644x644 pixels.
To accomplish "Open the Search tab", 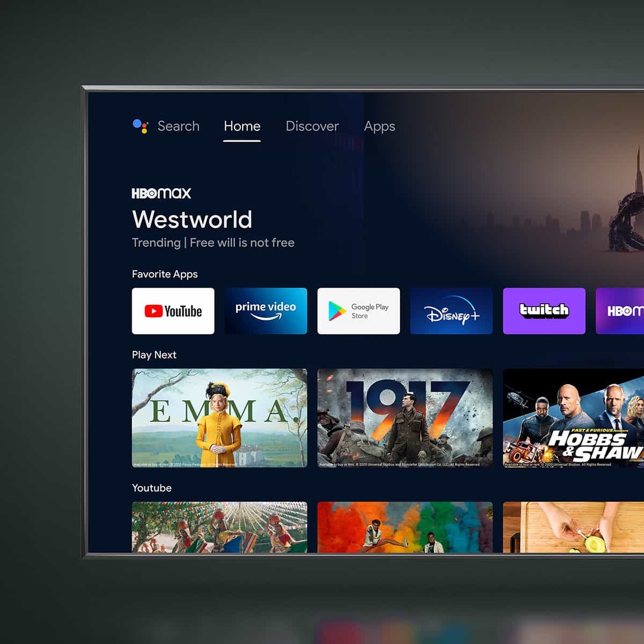I will [x=178, y=126].
